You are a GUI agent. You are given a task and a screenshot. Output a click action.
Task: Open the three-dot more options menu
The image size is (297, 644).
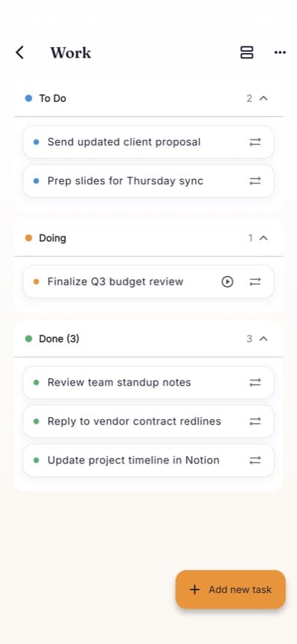pyautogui.click(x=280, y=52)
